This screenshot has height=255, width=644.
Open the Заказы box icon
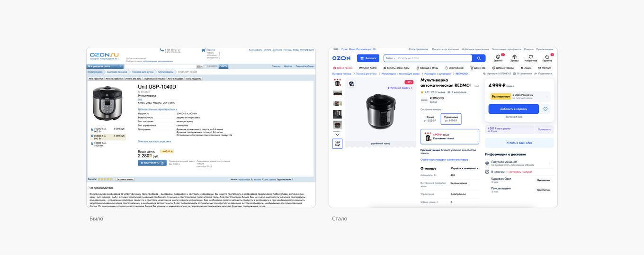tap(514, 57)
